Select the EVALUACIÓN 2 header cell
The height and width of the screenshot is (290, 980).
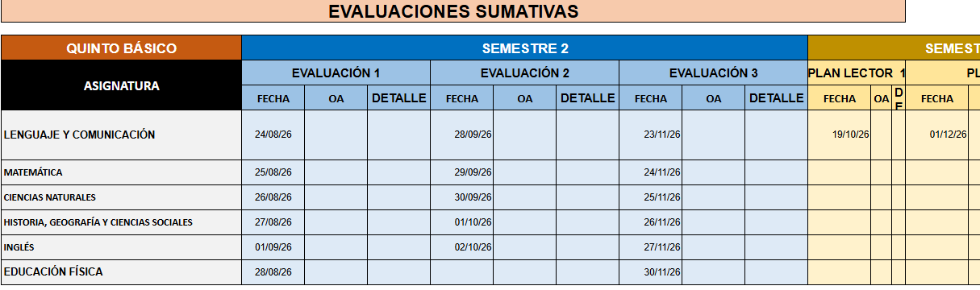point(525,72)
